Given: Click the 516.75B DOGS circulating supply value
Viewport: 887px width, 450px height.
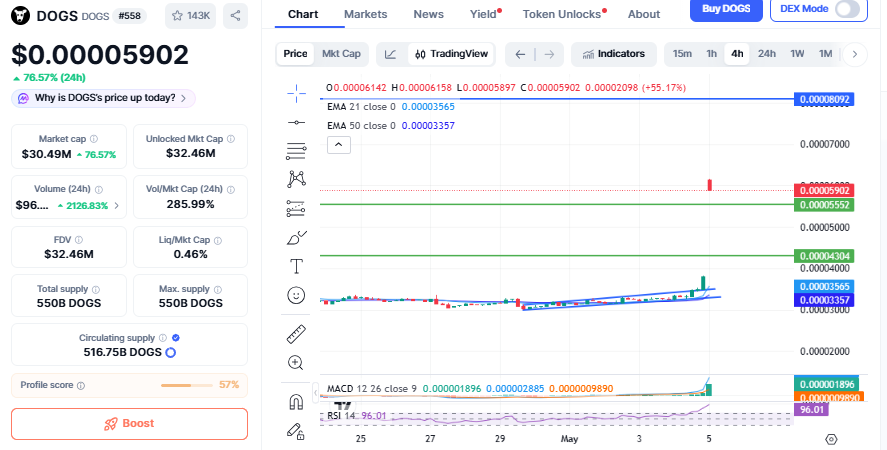Looking at the screenshot, I should 122,353.
